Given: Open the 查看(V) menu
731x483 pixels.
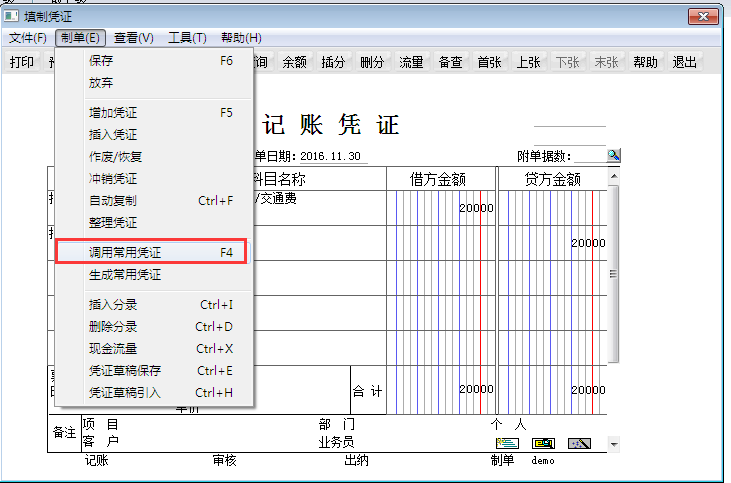Looking at the screenshot, I should click(133, 38).
